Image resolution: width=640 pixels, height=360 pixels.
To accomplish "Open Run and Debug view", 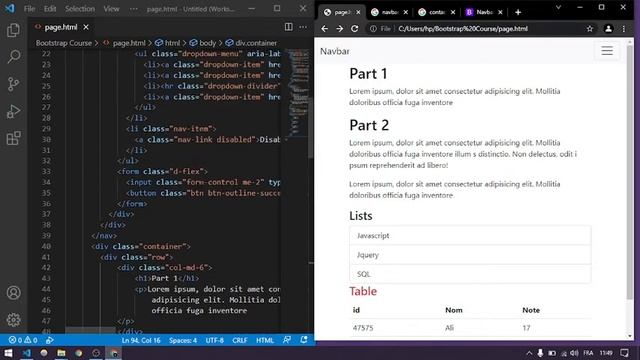I will click(13, 111).
